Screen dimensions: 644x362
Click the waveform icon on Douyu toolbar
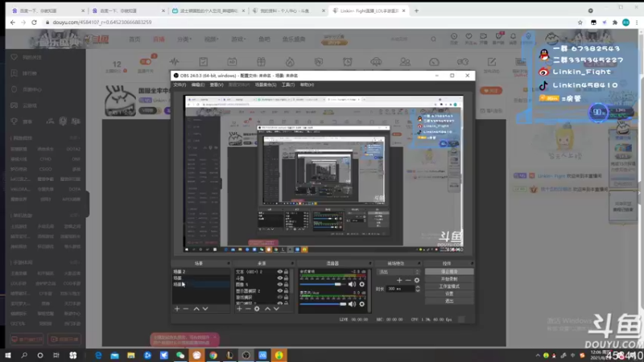(175, 62)
